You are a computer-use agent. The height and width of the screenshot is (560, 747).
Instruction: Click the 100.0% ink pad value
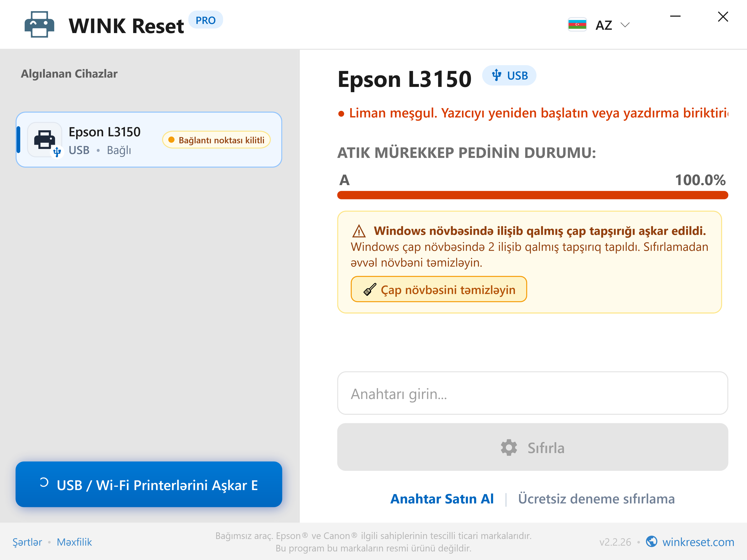[x=700, y=180]
